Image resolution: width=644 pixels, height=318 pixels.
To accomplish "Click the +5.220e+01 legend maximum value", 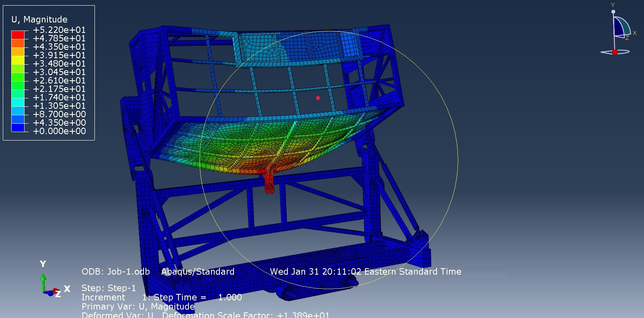I will point(59,30).
